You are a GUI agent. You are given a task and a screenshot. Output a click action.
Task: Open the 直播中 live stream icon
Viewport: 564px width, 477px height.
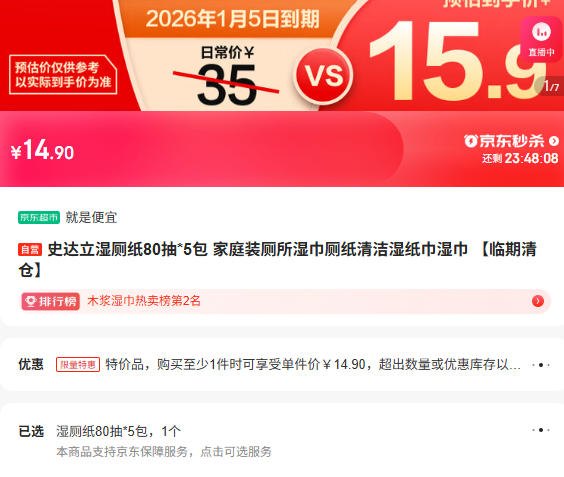[x=542, y=39]
